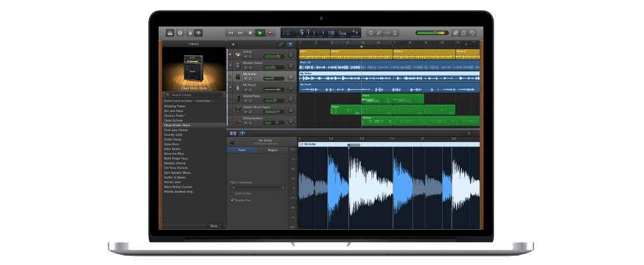Mute the SoCal track

tap(245, 57)
